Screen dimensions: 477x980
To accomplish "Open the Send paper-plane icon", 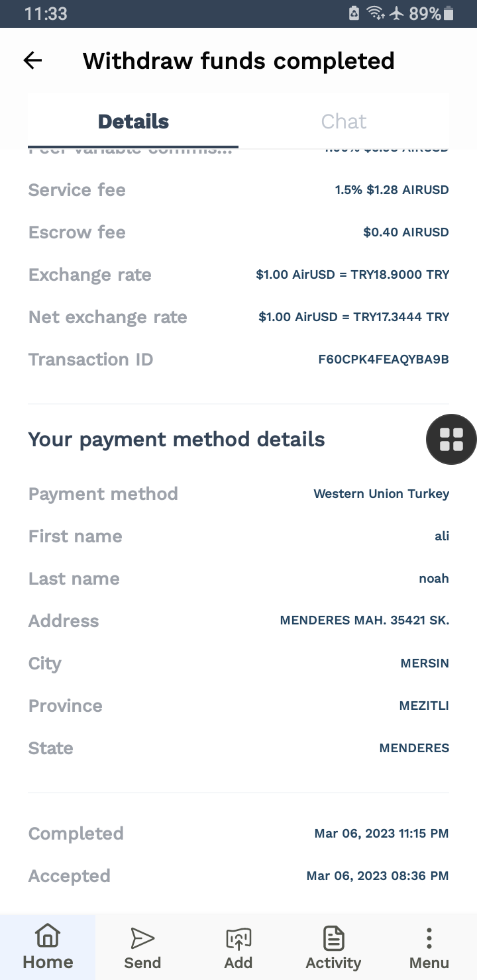I will click(142, 938).
